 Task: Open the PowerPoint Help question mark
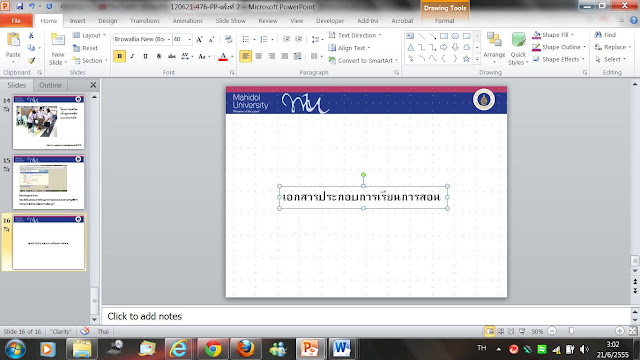[x=633, y=20]
